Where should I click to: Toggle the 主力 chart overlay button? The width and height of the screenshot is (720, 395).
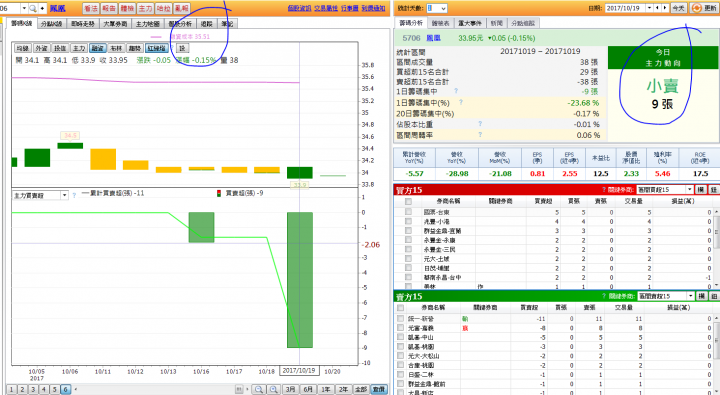79,48
